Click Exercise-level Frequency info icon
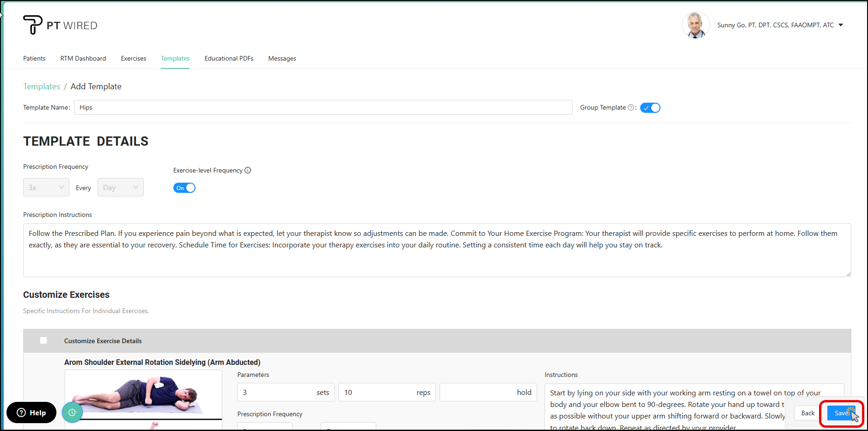 point(248,170)
